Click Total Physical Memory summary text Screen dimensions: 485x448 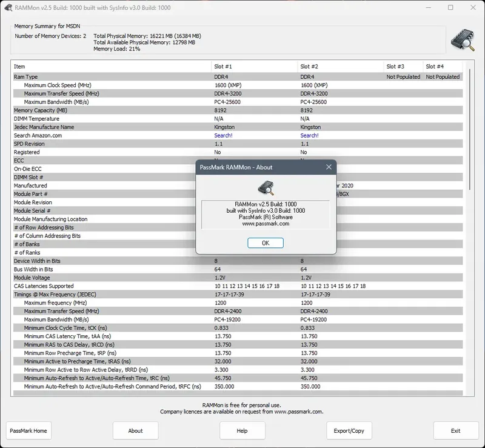coord(147,36)
